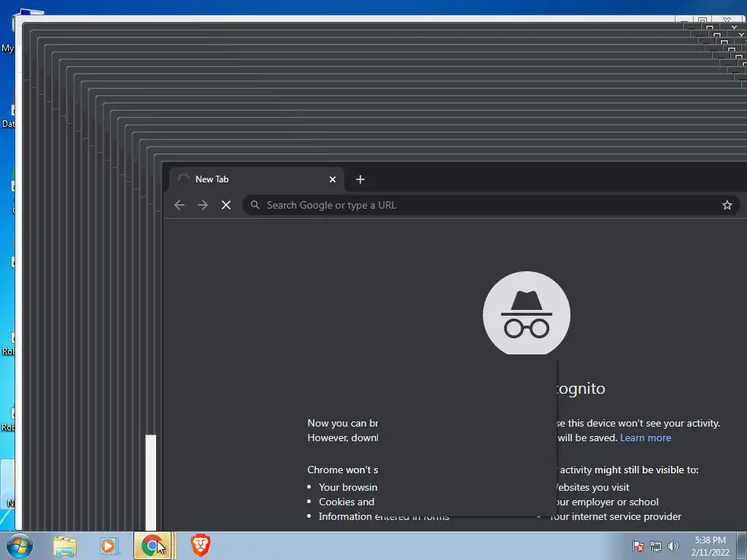747x560 pixels.
Task: Click the Chrome taskbar icon
Action: tap(152, 545)
